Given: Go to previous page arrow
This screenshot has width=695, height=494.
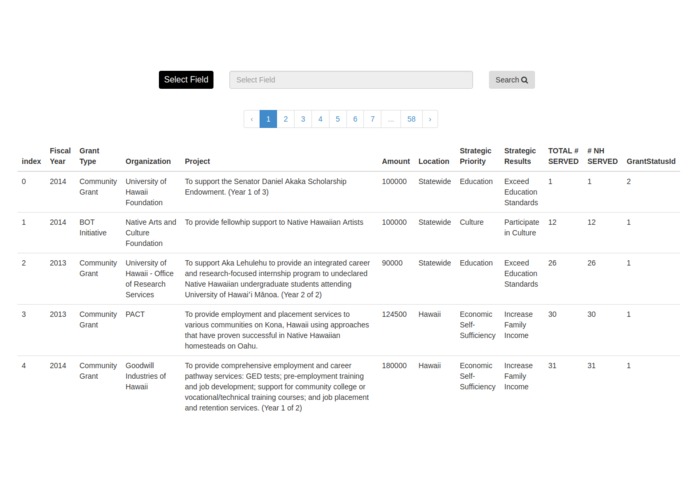Looking at the screenshot, I should (x=252, y=119).
